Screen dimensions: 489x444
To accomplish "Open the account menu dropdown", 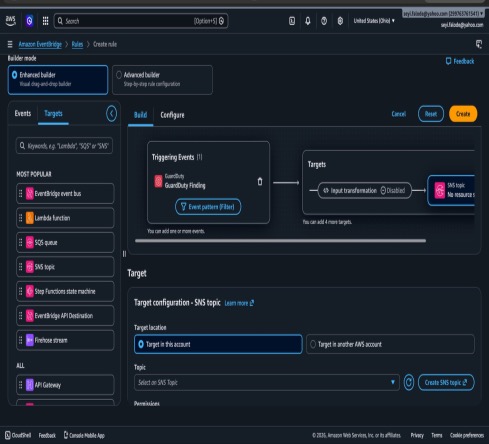I will pyautogui.click(x=443, y=13).
